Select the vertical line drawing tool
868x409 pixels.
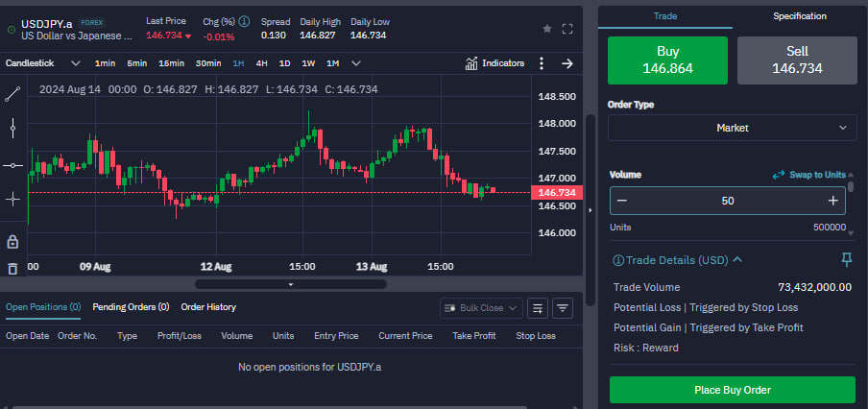point(12,129)
